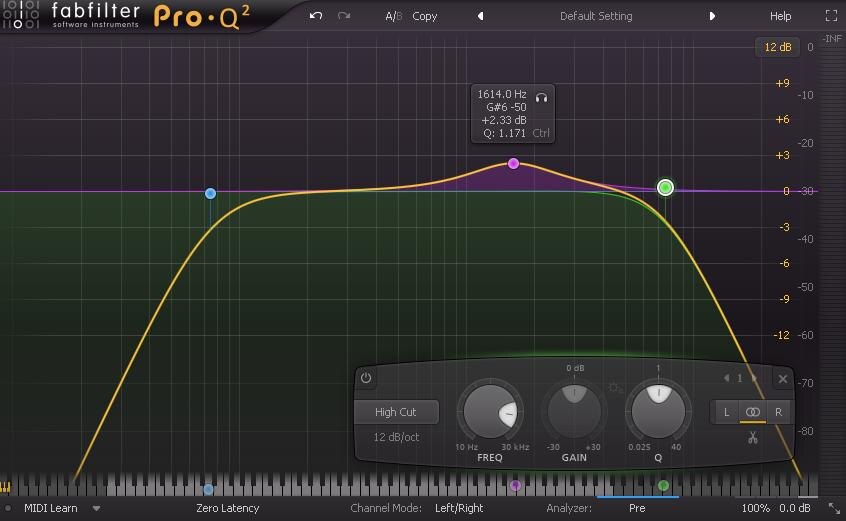Click the blue band marker on the piano strip
The width and height of the screenshot is (846, 521).
coord(208,489)
